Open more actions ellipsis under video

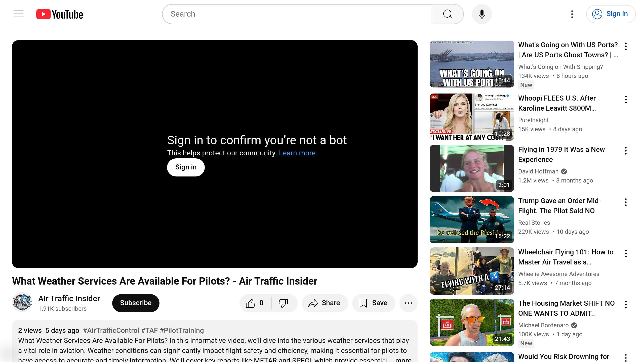408,303
